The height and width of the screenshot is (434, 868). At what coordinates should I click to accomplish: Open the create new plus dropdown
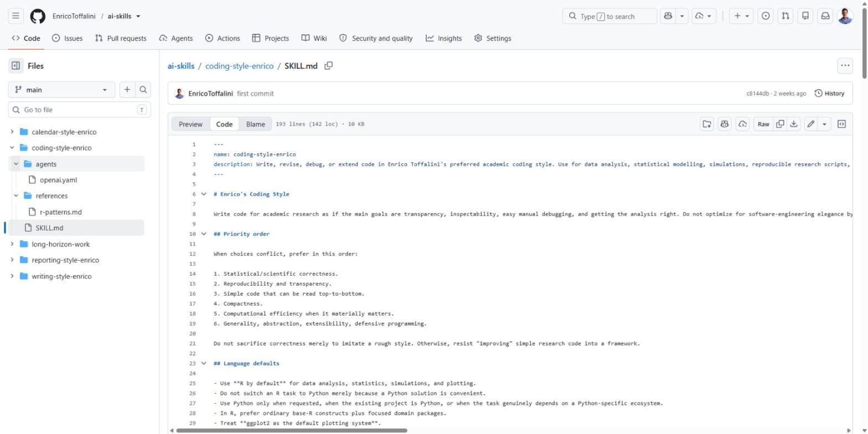click(x=742, y=16)
